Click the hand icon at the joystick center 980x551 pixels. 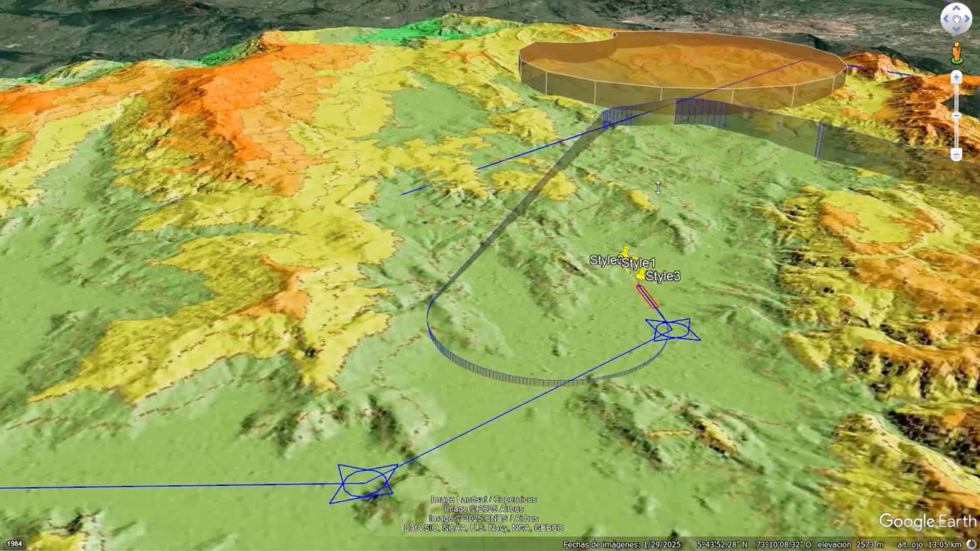[x=955, y=19]
